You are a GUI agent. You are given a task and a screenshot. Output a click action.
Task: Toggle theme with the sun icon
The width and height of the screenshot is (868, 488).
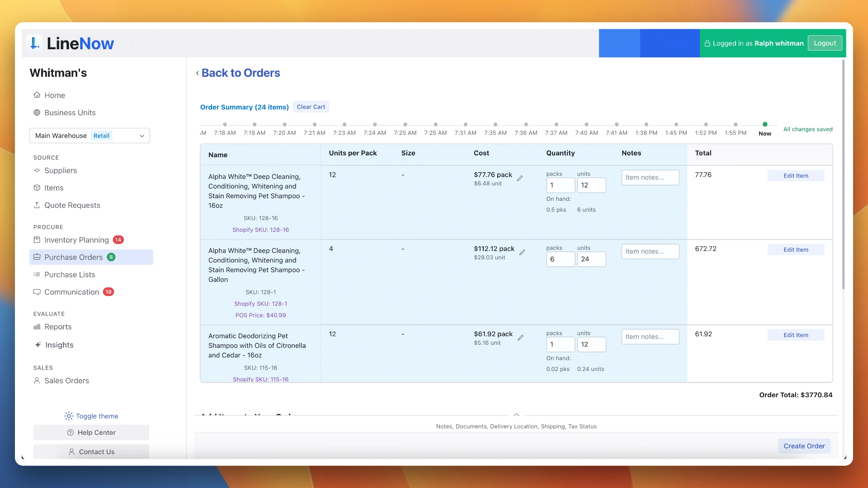tap(69, 416)
